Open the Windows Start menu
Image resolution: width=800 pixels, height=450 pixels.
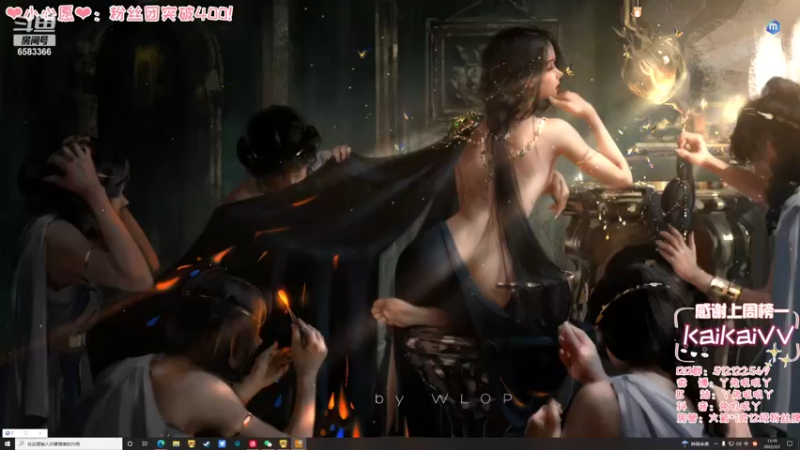(7, 444)
